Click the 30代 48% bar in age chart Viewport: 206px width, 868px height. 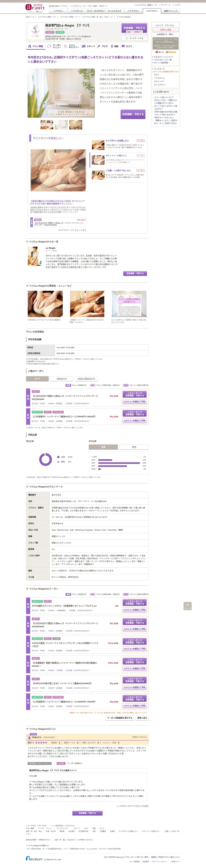(119, 463)
